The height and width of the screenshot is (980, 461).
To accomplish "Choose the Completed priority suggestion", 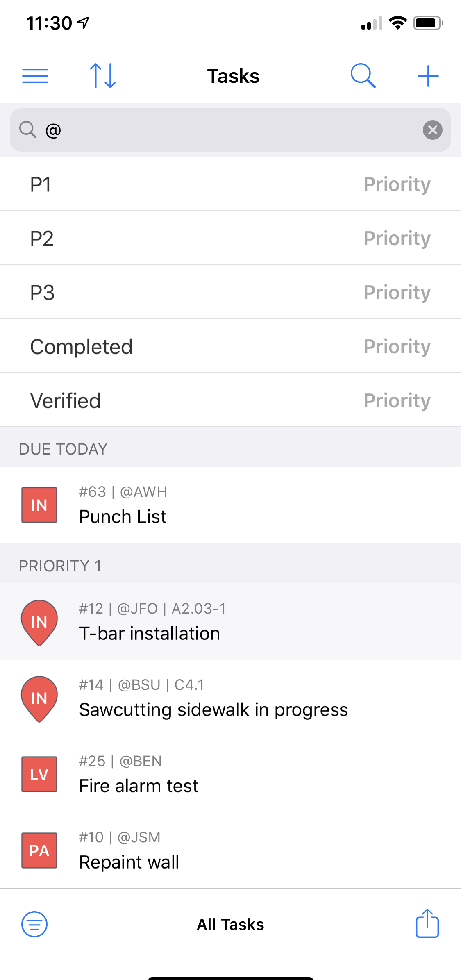I will point(230,346).
